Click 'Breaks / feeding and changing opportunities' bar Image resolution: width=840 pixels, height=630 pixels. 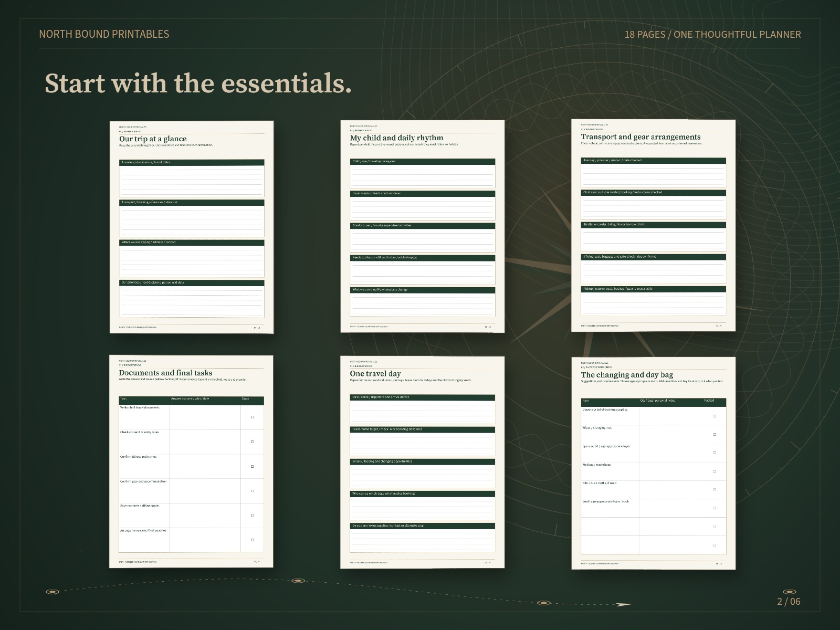point(423,461)
